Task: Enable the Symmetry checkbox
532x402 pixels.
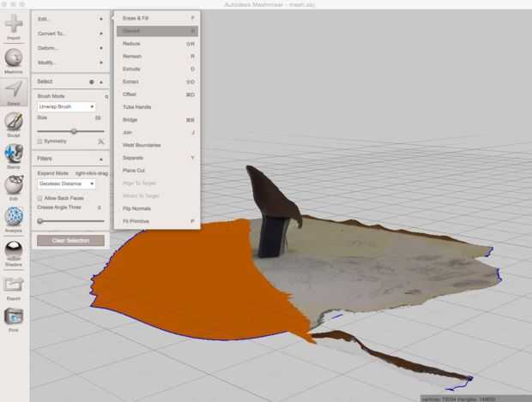Action: coord(39,141)
